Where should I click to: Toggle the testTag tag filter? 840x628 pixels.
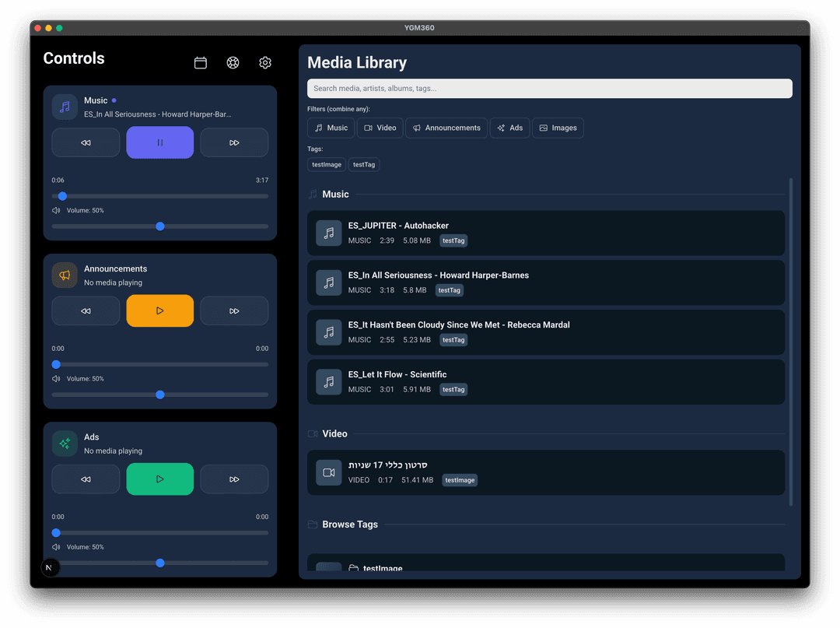pos(363,164)
